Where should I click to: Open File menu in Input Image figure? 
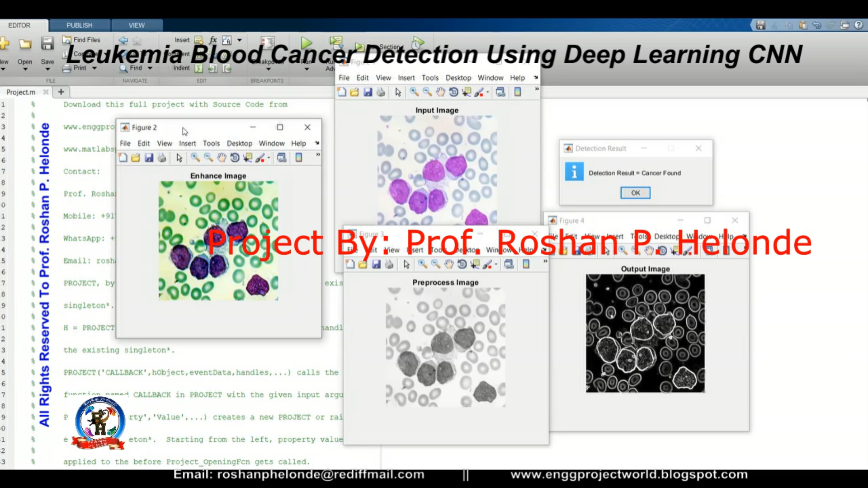344,78
